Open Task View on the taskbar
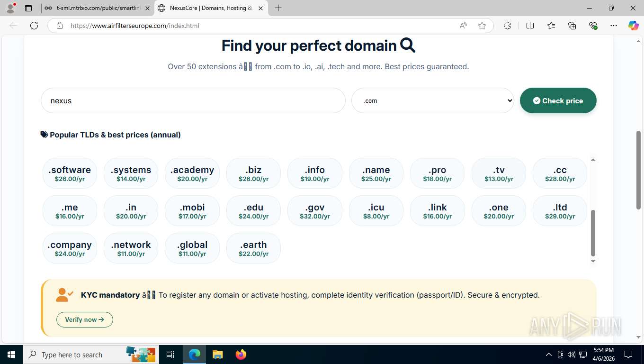644x364 pixels. (170, 355)
